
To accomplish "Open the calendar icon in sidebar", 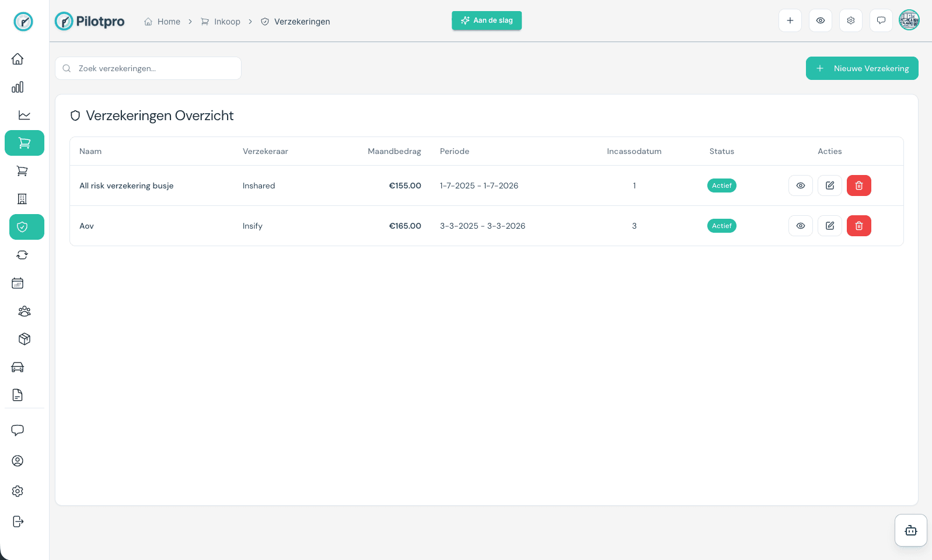I will pos(18,283).
